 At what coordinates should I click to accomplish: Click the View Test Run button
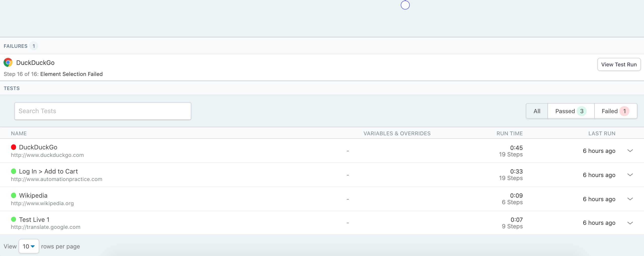pos(619,64)
